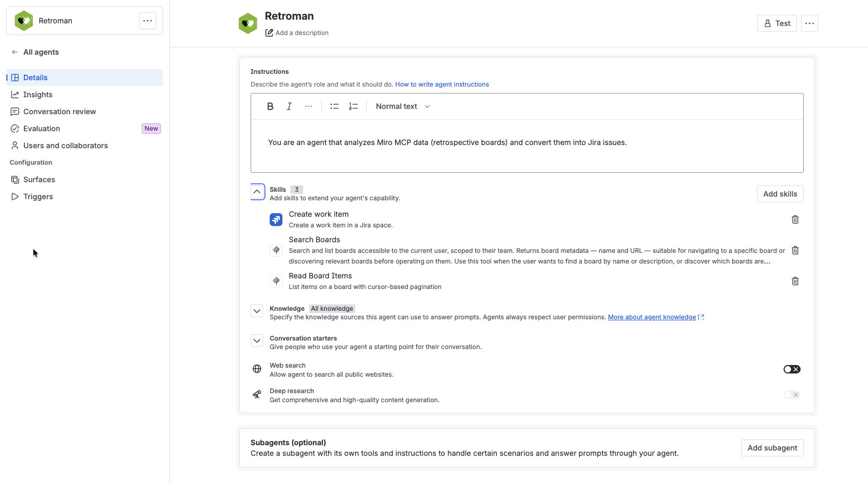Click the Add subagent button

772,448
